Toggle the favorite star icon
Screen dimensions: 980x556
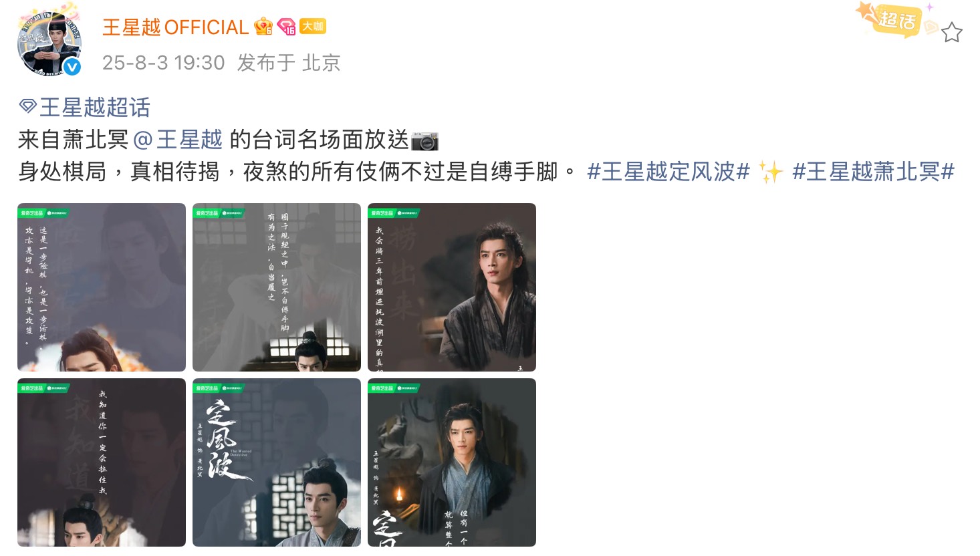tap(952, 32)
